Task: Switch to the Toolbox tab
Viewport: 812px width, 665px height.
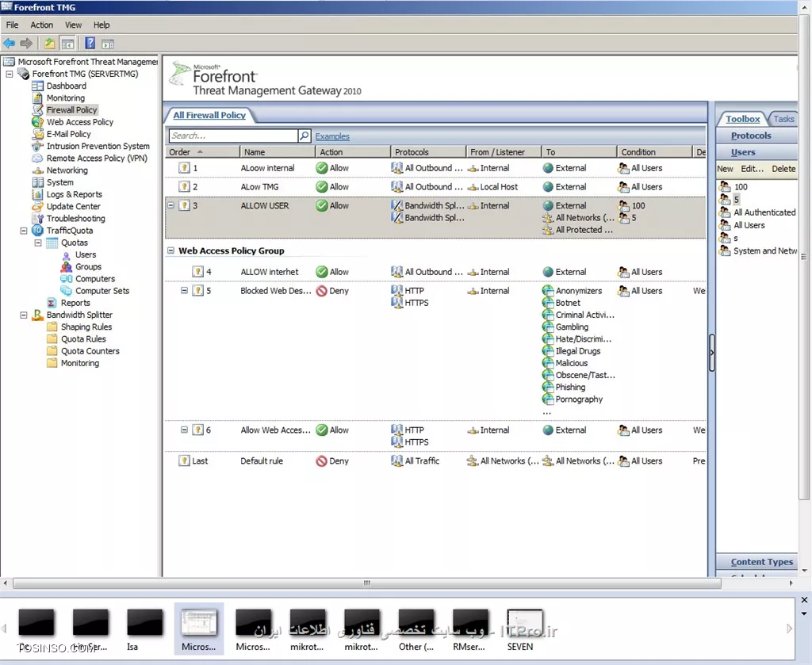Action: (742, 119)
